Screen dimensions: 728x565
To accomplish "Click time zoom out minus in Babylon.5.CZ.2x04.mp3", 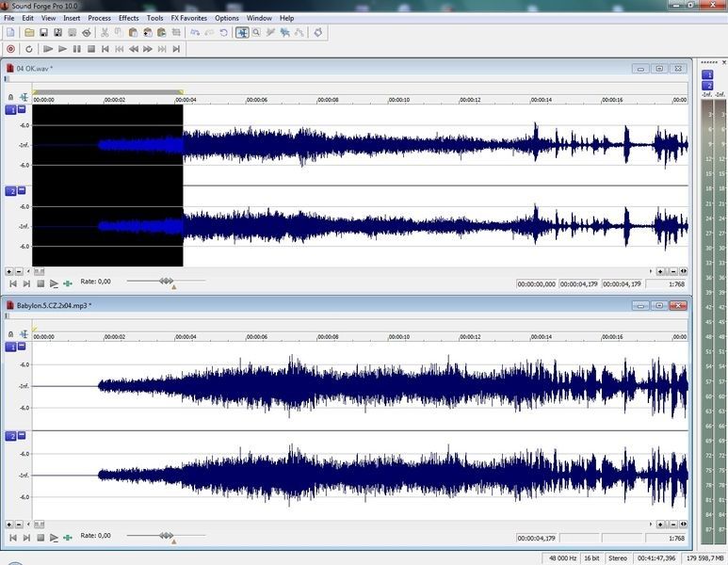I will pos(673,525).
